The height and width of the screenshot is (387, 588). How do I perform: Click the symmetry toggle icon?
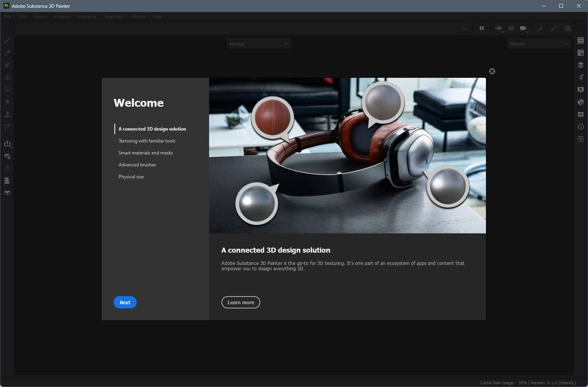498,28
